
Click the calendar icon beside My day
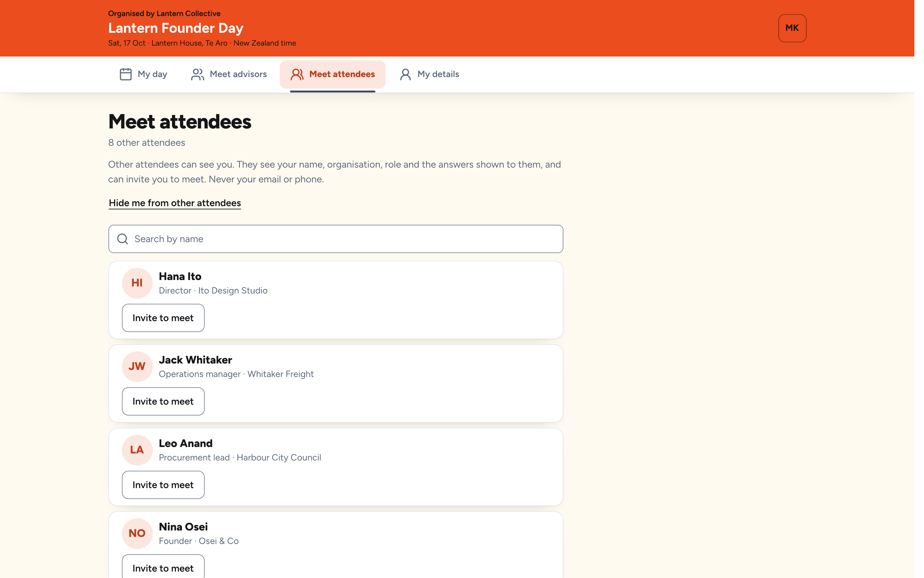[126, 74]
